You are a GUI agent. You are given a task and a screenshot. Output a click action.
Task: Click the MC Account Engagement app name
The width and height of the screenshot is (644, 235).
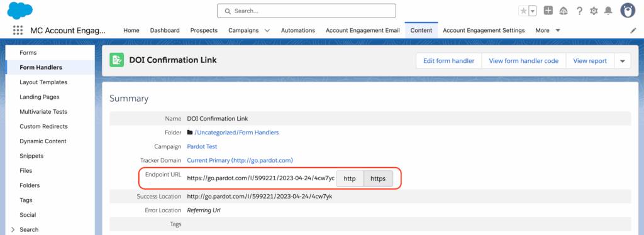[x=68, y=30]
